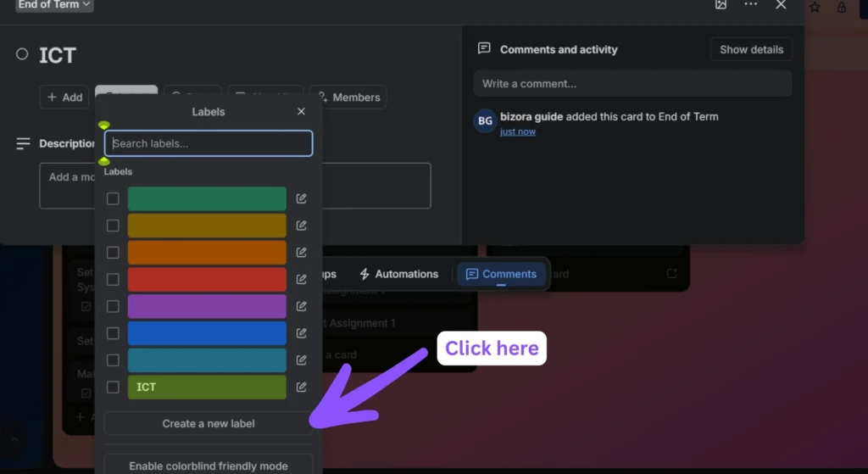Select the green ICT label swatch

pyautogui.click(x=207, y=387)
